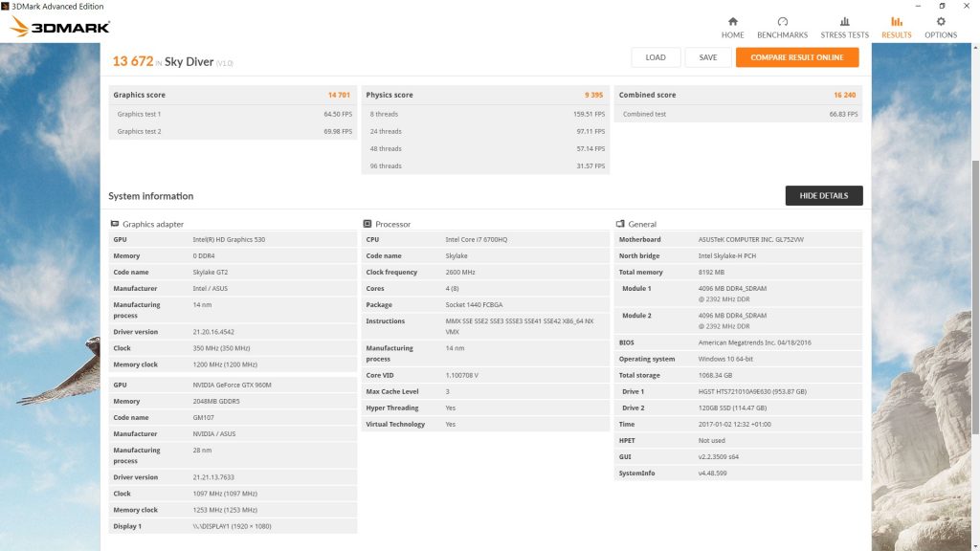Click the Combined test result "66.83 FPS"
Image resolution: width=980 pixels, height=551 pixels.
click(843, 115)
